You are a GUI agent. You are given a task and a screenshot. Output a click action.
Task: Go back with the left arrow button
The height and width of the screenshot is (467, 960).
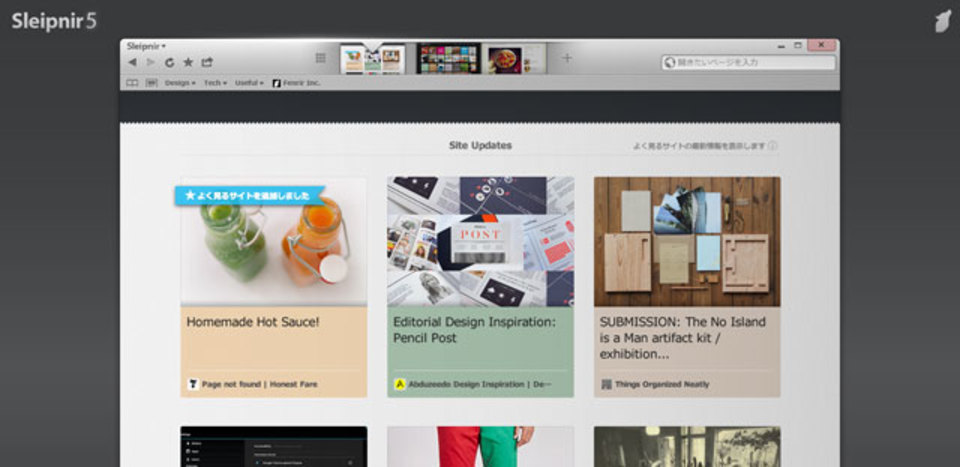132,62
